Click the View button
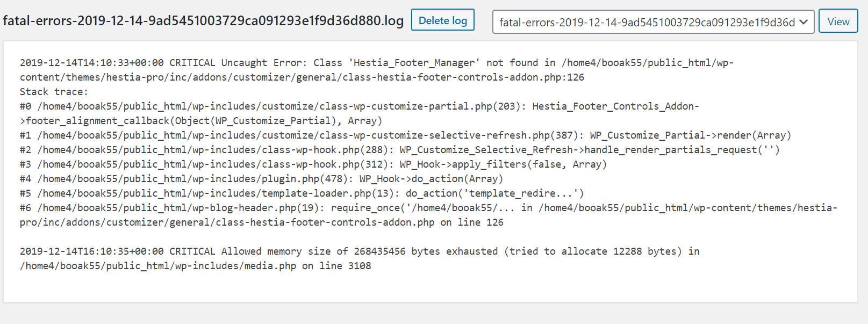This screenshot has height=324, width=868. point(838,21)
